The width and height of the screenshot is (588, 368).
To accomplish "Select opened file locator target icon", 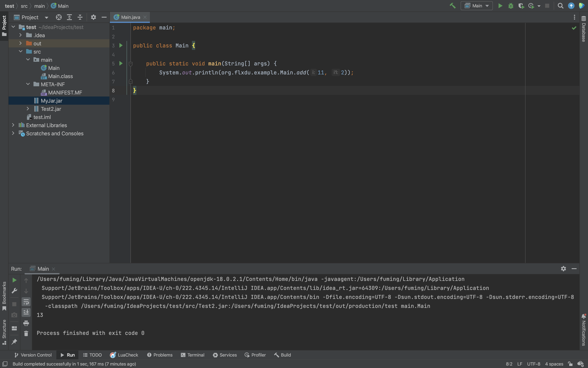I will pyautogui.click(x=59, y=17).
